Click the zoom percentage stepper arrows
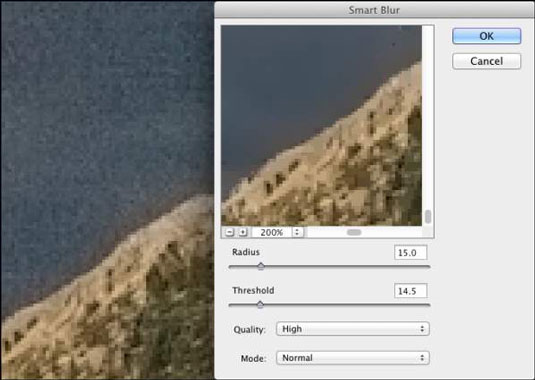Screen dimensions: 535x380 tap(297, 232)
